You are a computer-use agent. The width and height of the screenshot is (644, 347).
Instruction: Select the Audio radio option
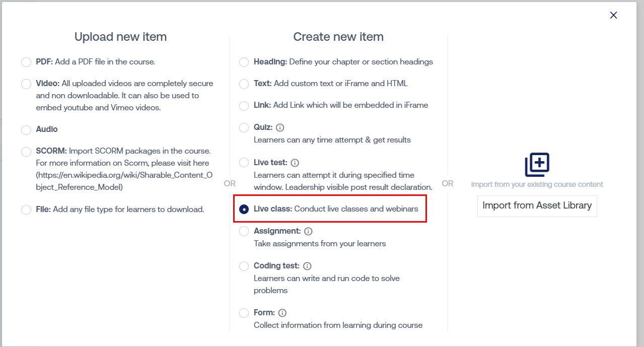pos(26,130)
